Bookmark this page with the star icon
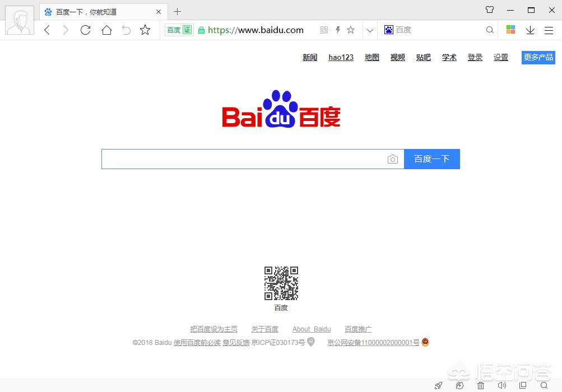562x392 pixels. [351, 30]
